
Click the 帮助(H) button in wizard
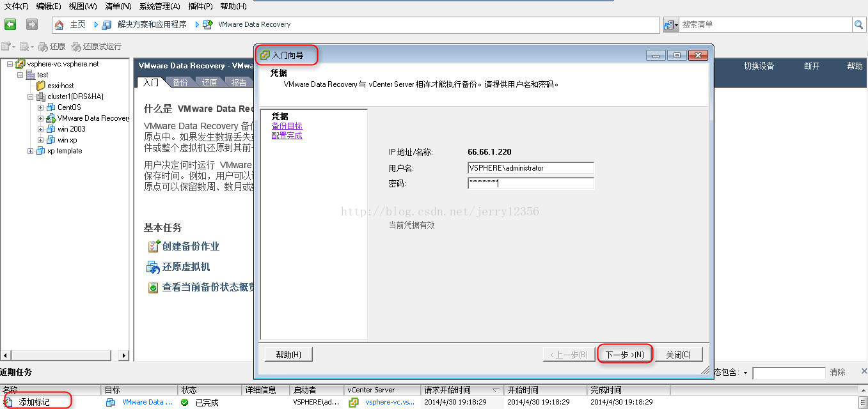pos(288,354)
